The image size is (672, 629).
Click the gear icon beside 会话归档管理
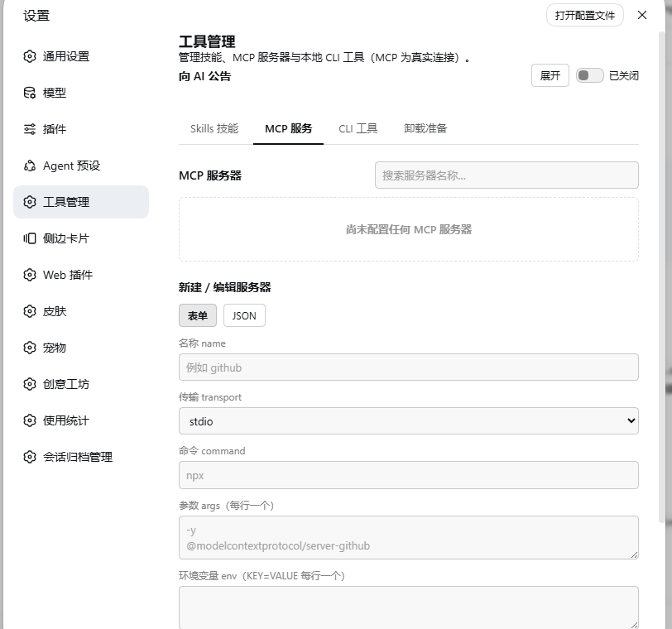click(30, 457)
